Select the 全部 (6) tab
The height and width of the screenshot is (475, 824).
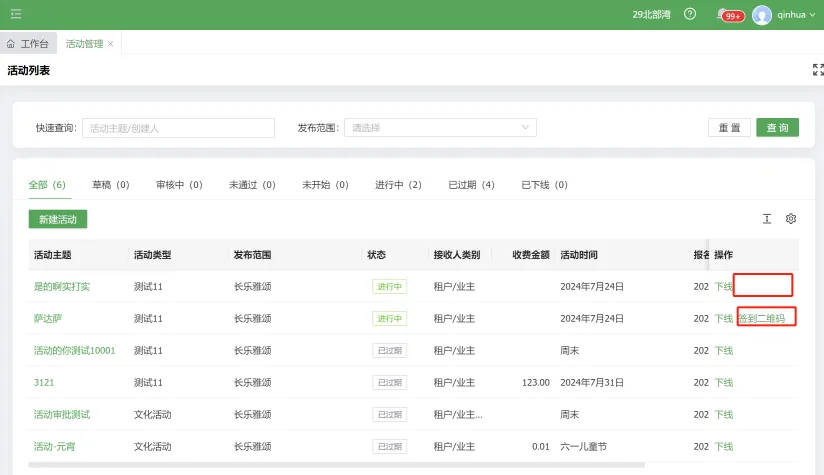coord(47,184)
